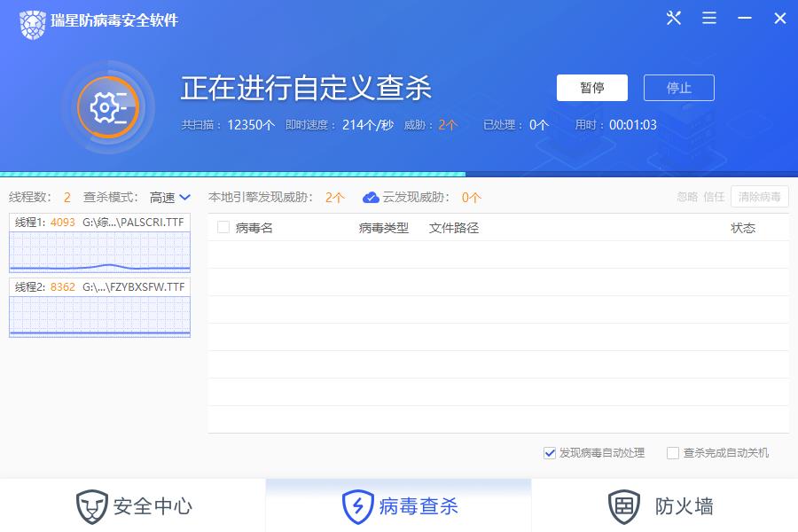Screen dimensions: 798x532
Task: Click thread 2 file count 8362
Action: tap(63, 286)
